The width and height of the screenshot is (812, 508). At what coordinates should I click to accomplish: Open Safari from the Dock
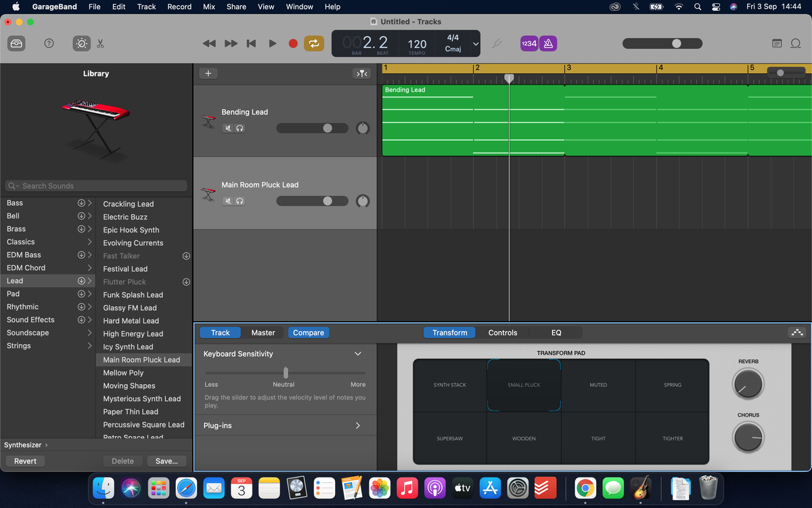[186, 487]
